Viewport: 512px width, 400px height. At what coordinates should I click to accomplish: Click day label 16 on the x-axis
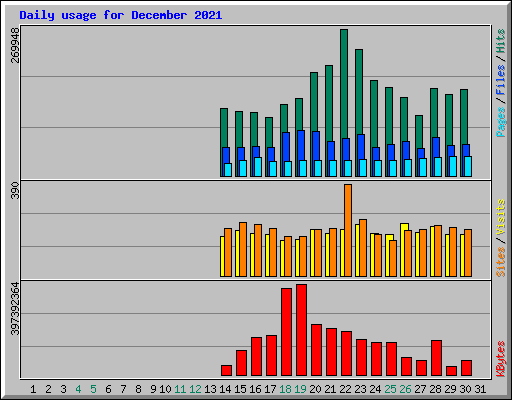(x=255, y=389)
